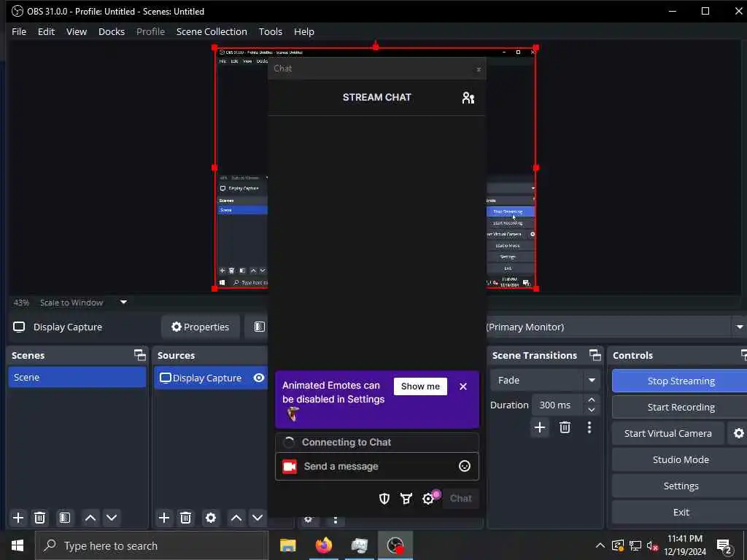Select the Scene entry in Scenes list
This screenshot has width=747, height=560.
tap(77, 377)
